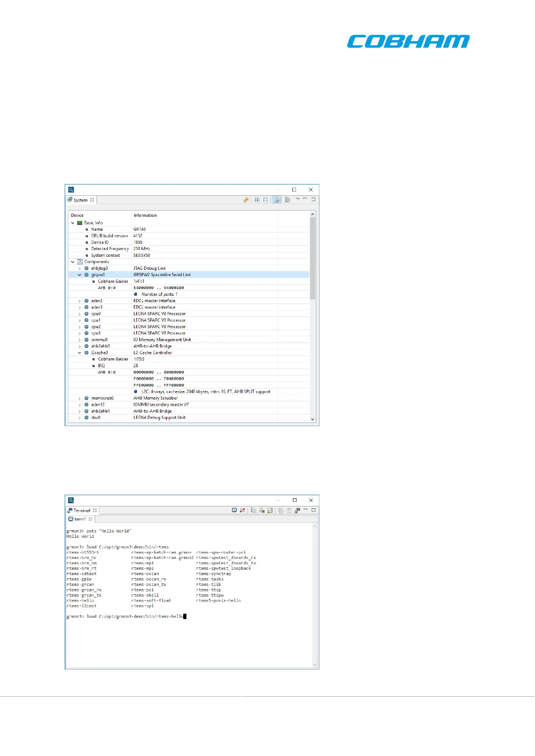This screenshot has width=535, height=756.
Task: Click the Expand All icon in System toolbar
Action: (257, 200)
